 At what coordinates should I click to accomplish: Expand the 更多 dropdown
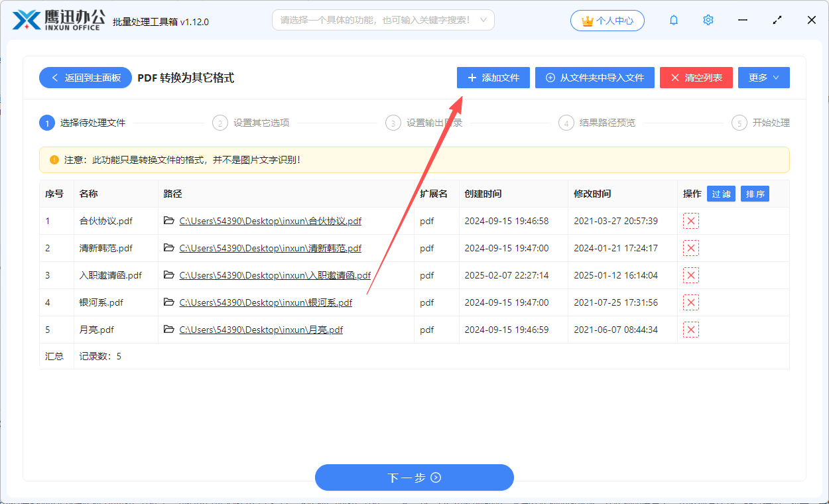pyautogui.click(x=764, y=78)
